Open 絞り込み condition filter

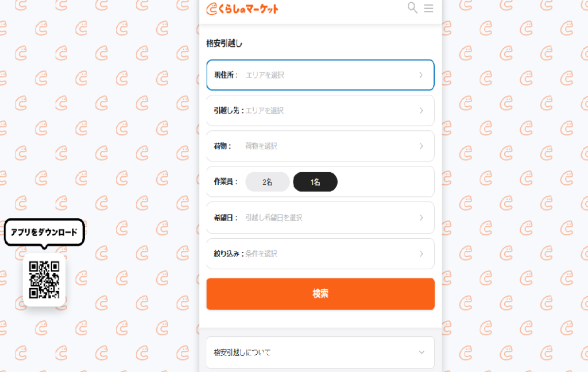(320, 254)
